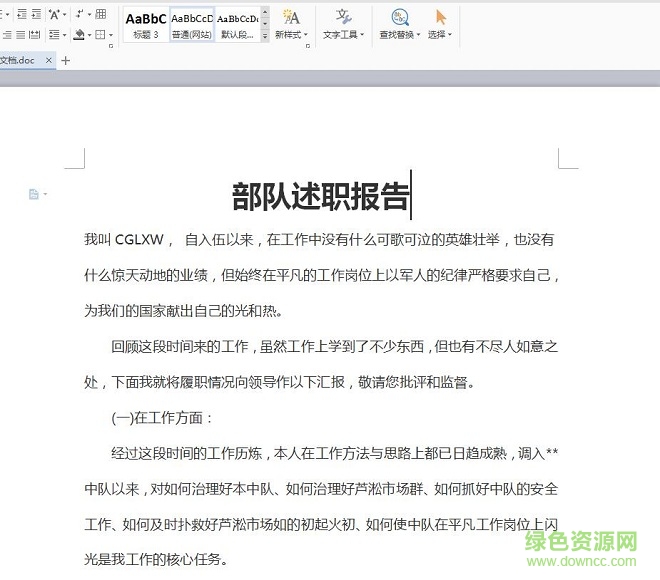Click the distributed alignment icon

tap(35, 35)
